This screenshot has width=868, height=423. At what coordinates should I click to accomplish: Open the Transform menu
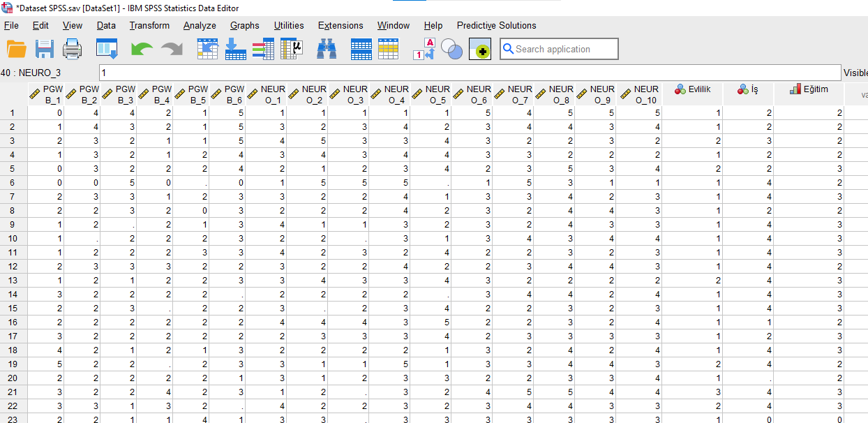tap(149, 25)
